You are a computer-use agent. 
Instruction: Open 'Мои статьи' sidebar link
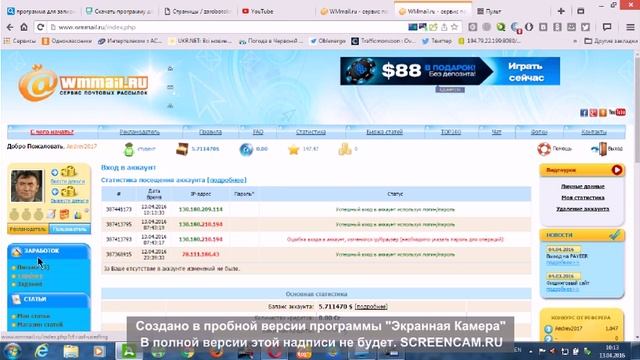33,316
